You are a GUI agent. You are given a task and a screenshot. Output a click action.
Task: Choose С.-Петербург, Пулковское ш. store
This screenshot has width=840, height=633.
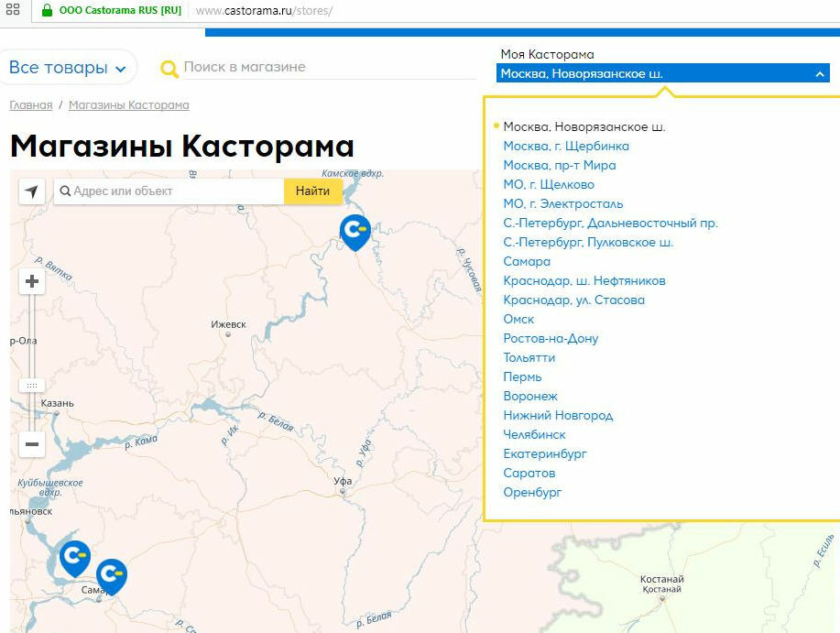(x=588, y=243)
